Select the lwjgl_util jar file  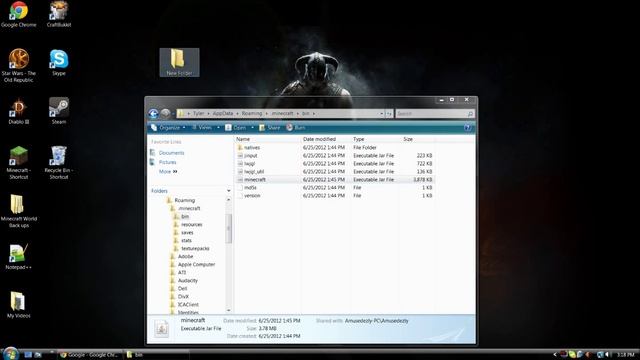335,171
